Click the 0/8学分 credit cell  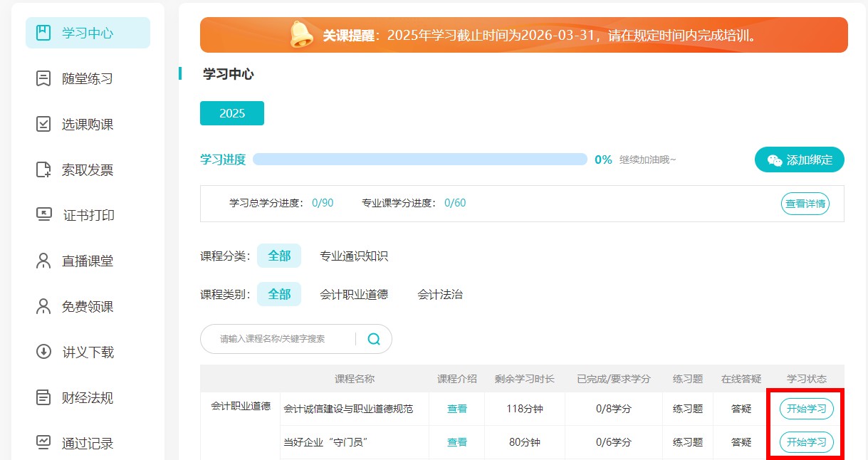pyautogui.click(x=614, y=409)
